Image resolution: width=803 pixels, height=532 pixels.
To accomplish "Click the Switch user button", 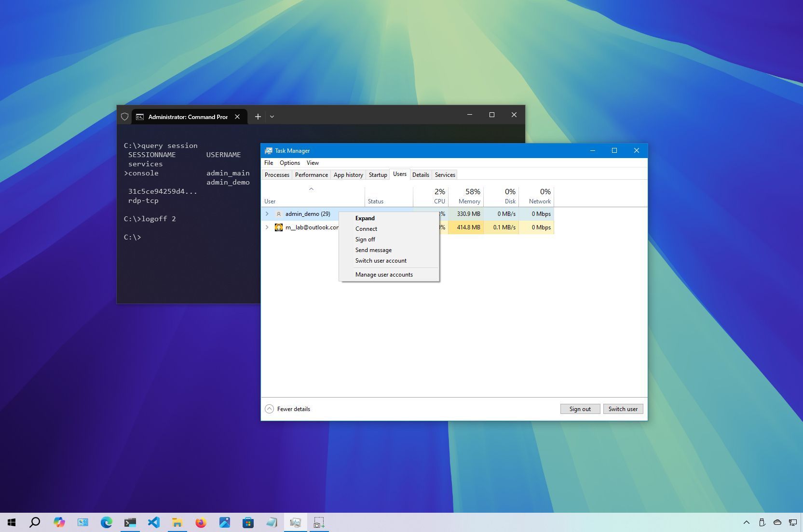I will point(623,409).
